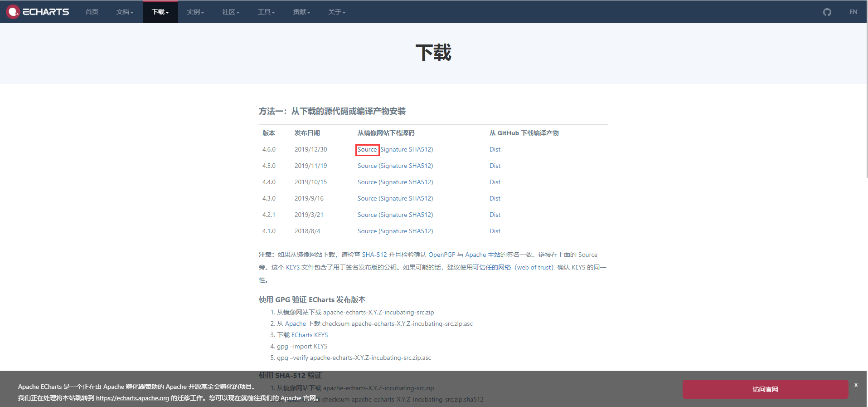Open the OpenPGP link in the note

point(442,255)
